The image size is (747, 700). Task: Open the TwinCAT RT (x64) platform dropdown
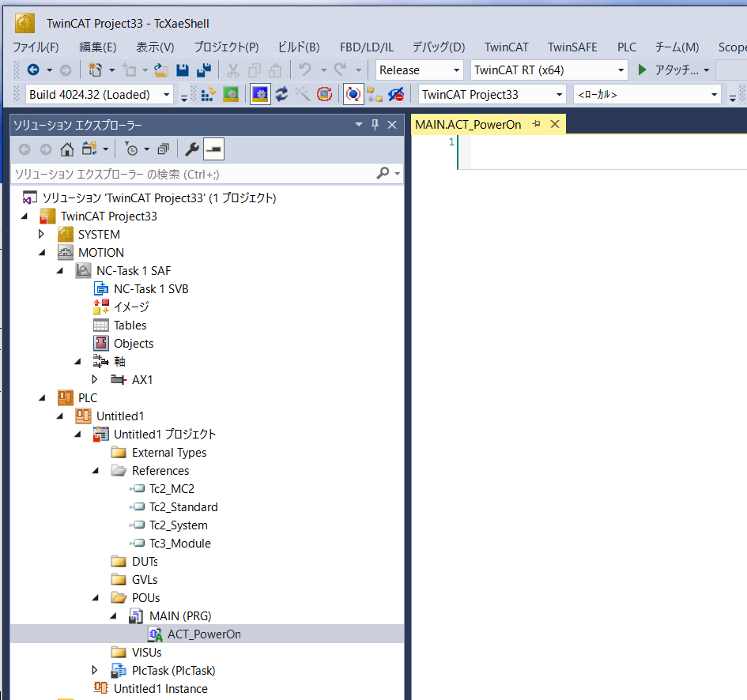(x=621, y=70)
